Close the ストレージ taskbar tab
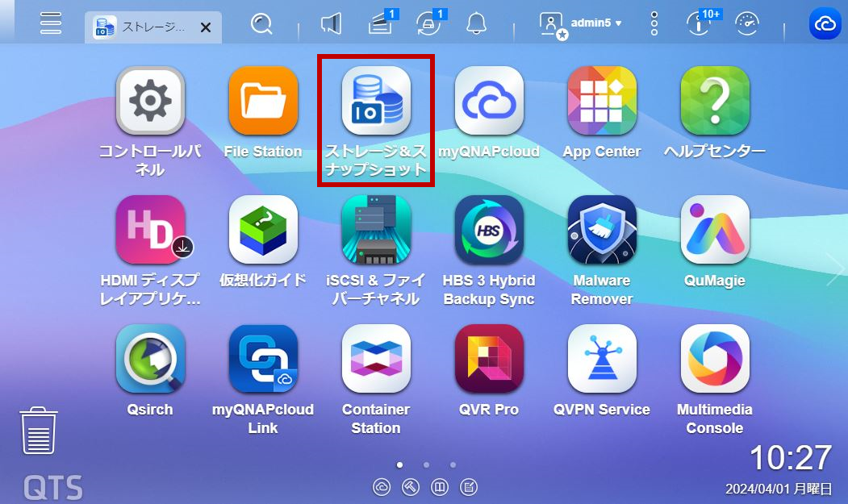 click(205, 27)
